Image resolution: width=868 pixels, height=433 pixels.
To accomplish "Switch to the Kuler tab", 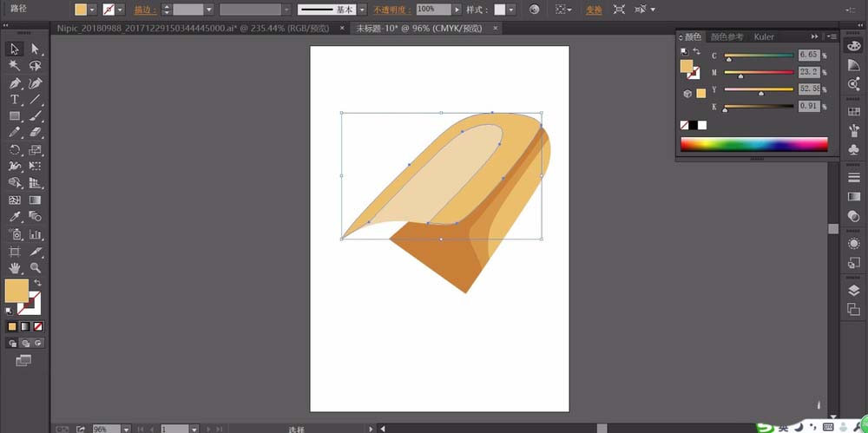I will pyautogui.click(x=763, y=36).
